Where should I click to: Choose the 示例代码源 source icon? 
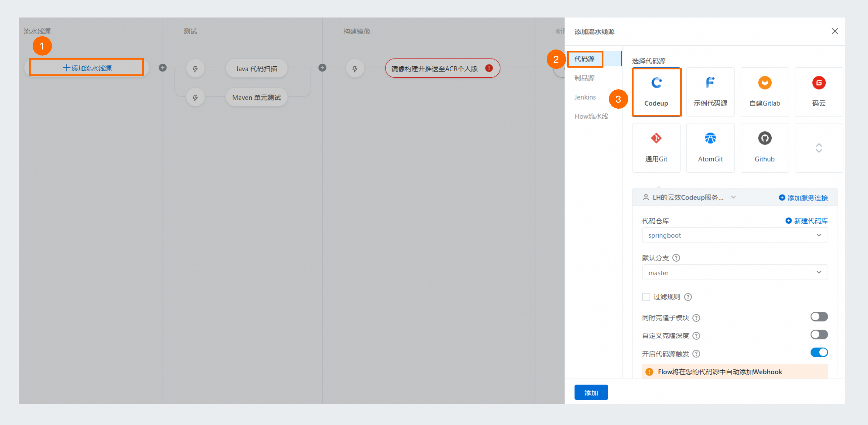tap(710, 83)
